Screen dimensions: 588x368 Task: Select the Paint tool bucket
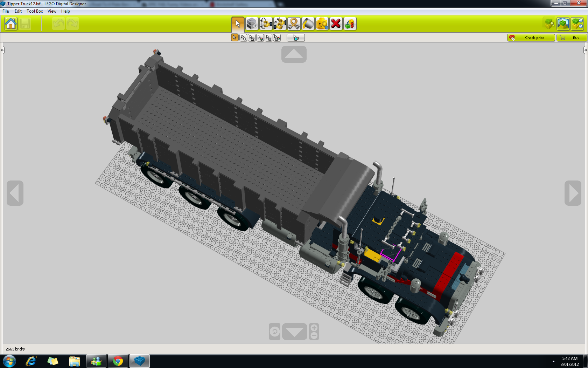(x=308, y=24)
